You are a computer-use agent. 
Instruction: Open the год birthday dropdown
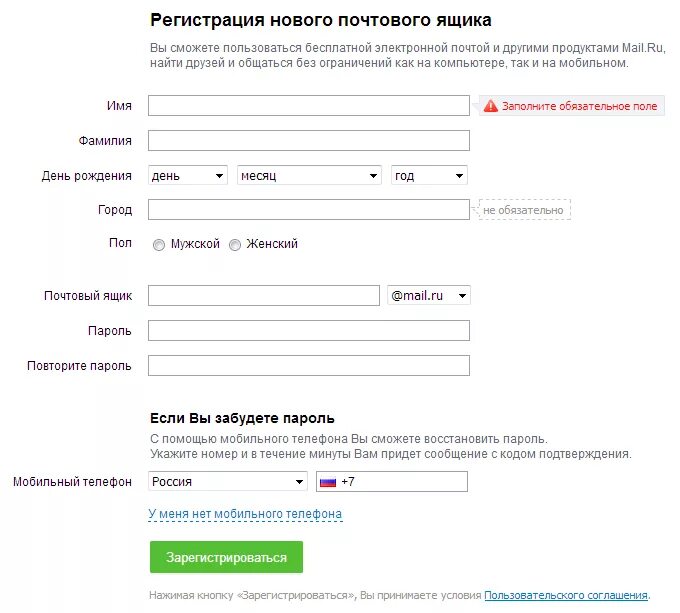tap(429, 176)
